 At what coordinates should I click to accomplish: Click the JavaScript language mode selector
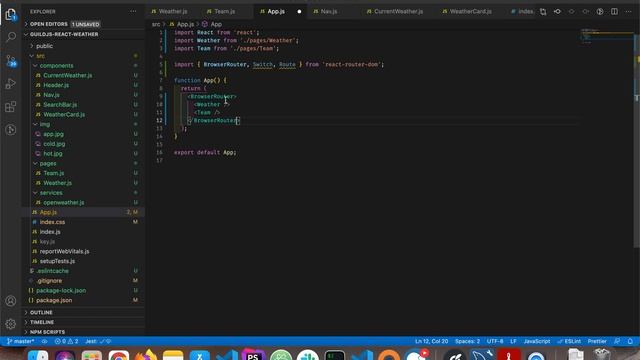(x=537, y=341)
